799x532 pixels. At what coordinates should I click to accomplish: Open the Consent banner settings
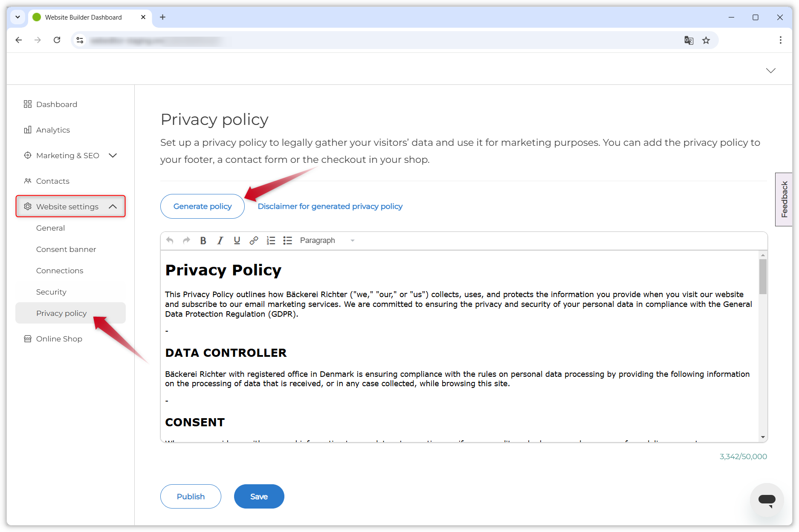66,249
